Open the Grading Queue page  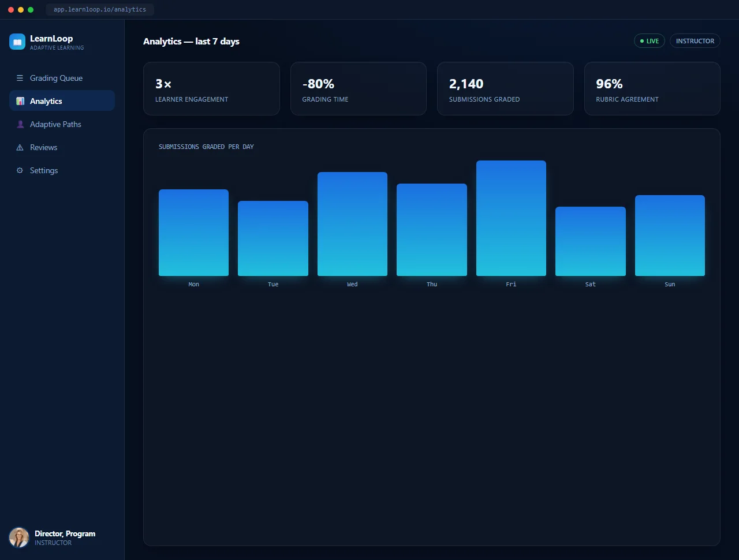(x=62, y=78)
